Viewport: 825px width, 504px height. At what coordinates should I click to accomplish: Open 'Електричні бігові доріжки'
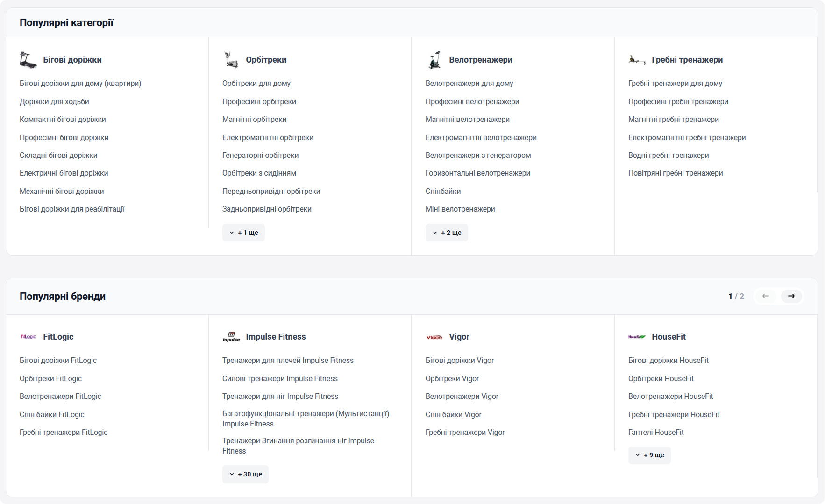64,173
